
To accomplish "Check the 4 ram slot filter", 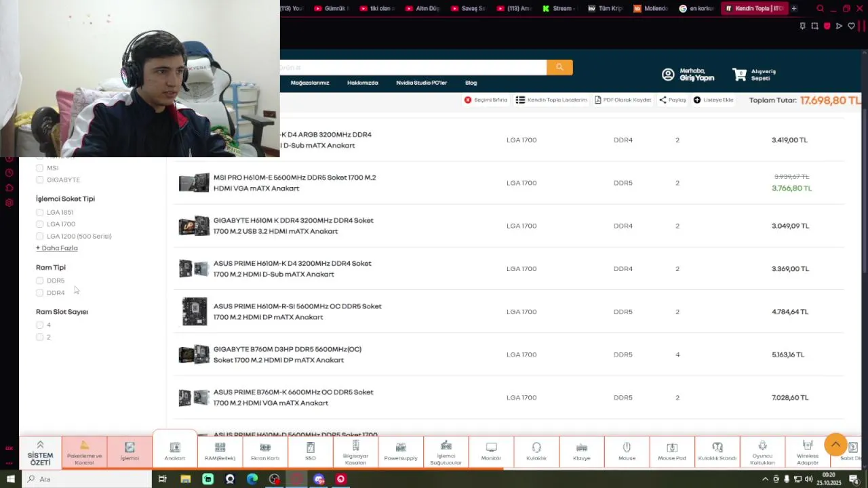I will pyautogui.click(x=39, y=325).
